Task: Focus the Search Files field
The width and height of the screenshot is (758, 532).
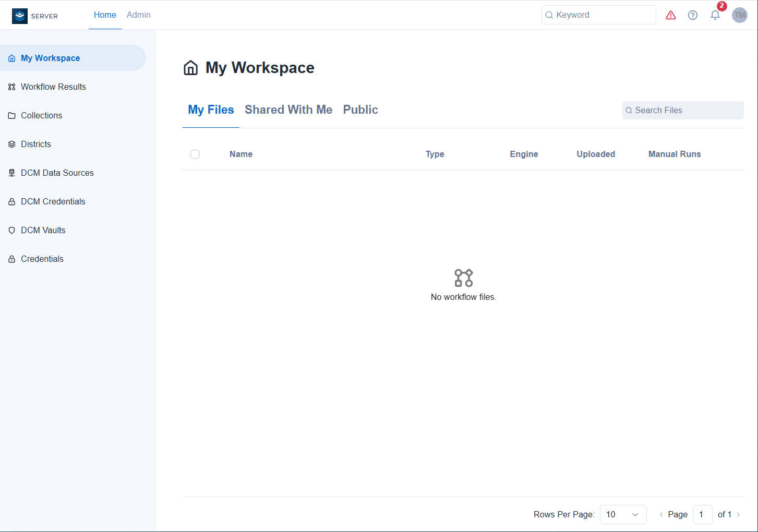Action: pos(683,111)
